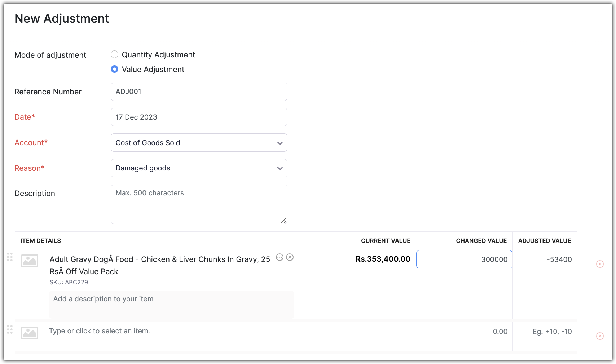The image size is (616, 364).
Task: Click the ITEM DETAILS column header
Action: click(x=40, y=240)
